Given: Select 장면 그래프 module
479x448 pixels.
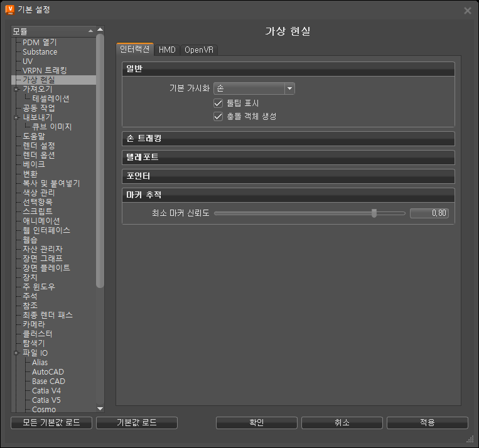Looking at the screenshot, I should click(x=43, y=259).
